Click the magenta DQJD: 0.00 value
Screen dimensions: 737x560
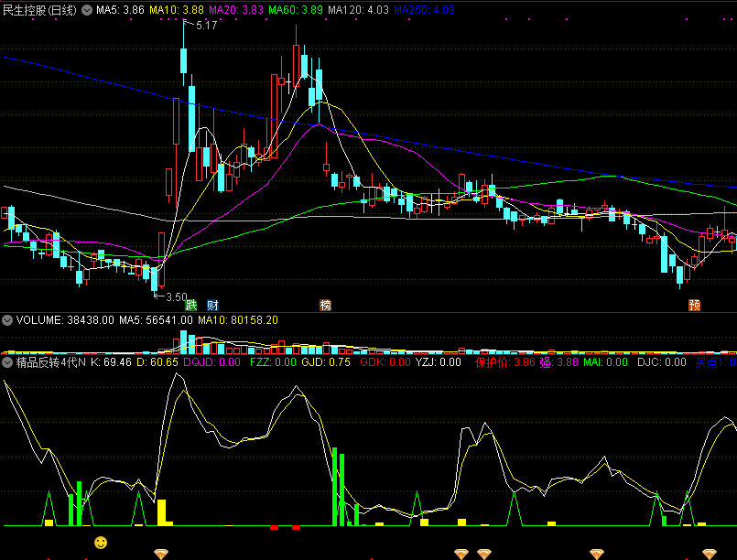click(212, 362)
